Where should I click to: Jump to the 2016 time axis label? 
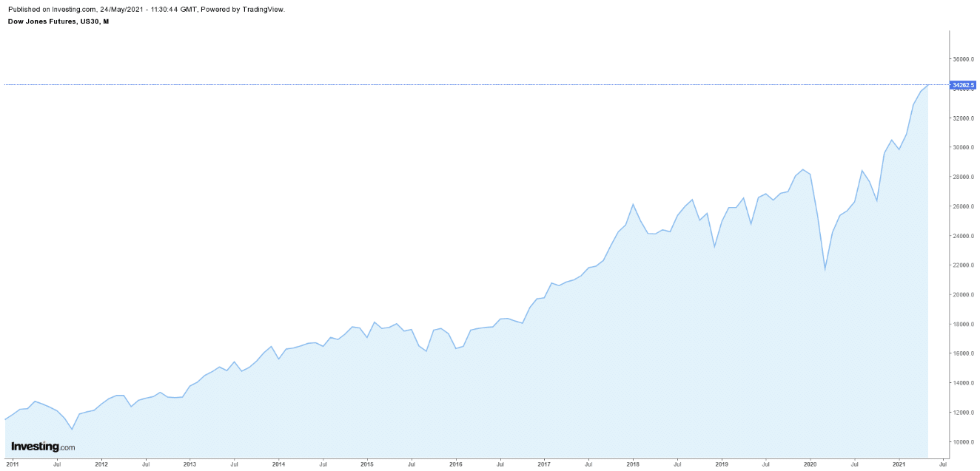(x=455, y=464)
